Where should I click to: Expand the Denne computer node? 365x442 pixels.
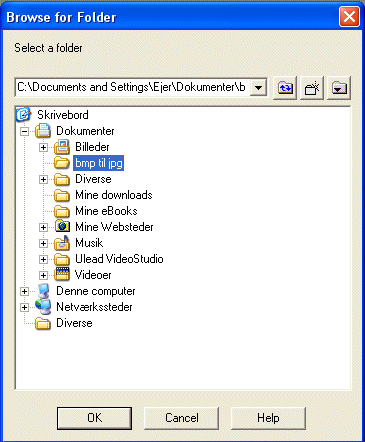click(24, 291)
